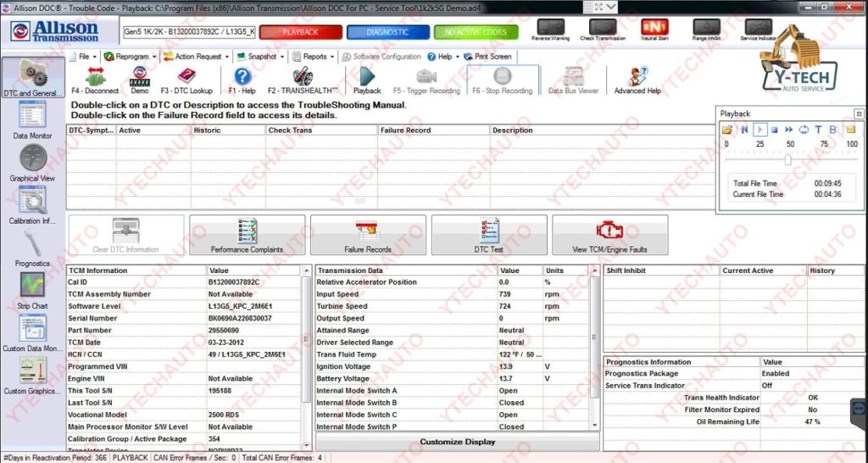868x463 pixels.
Task: Open Advanced Help
Action: coord(637,81)
